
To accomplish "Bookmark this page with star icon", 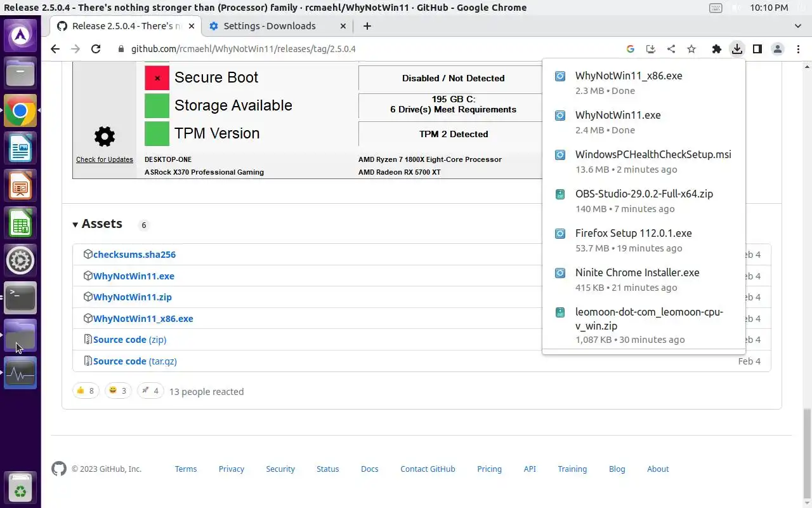I will [x=691, y=49].
